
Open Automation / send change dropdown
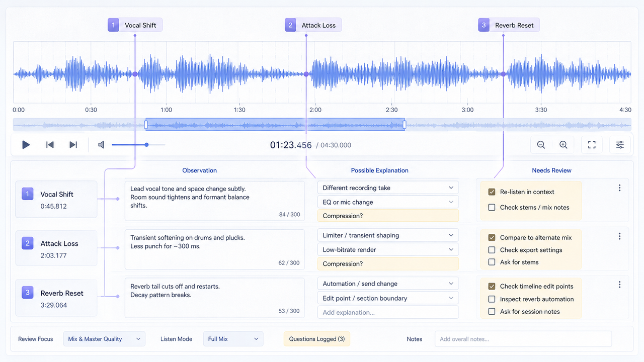pos(388,284)
